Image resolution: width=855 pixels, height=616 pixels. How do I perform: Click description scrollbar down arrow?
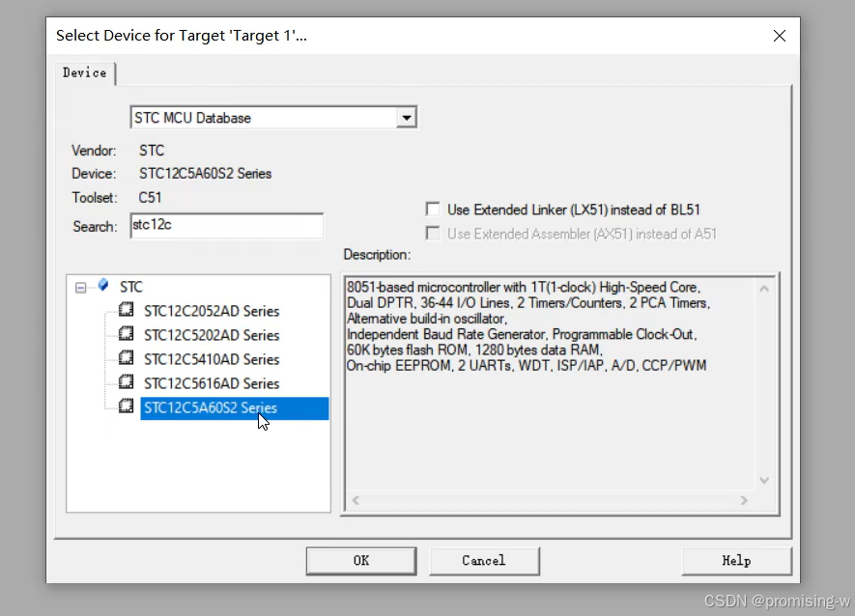coord(764,480)
